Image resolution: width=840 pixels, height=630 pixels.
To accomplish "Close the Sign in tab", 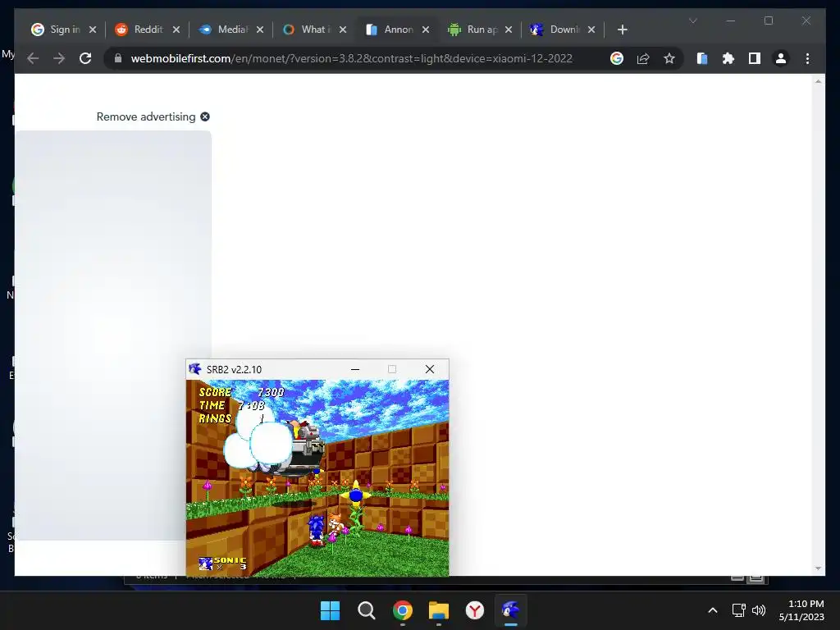I will coord(93,30).
